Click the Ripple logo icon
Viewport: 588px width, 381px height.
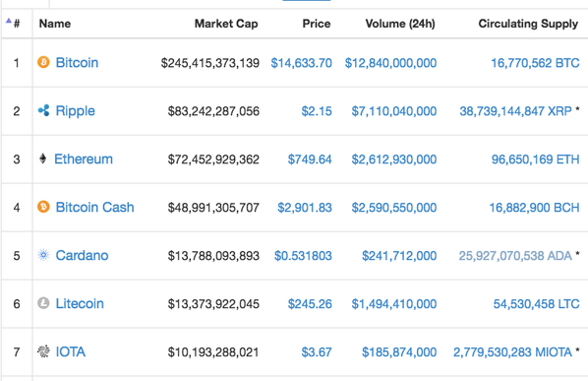(43, 110)
